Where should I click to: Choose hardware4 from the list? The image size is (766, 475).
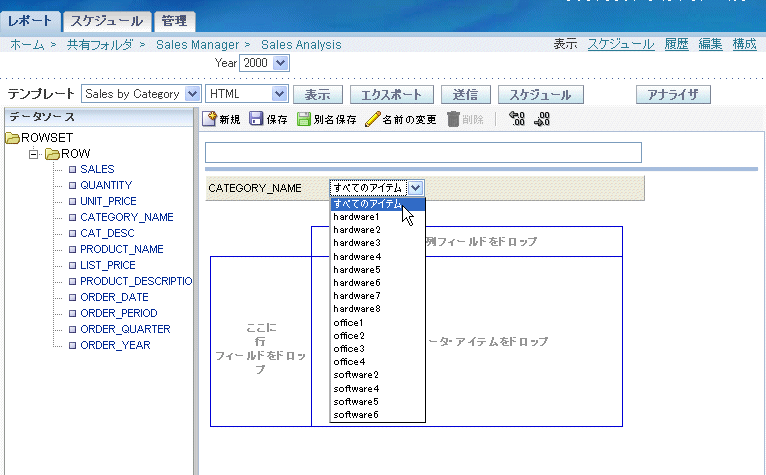(377, 257)
